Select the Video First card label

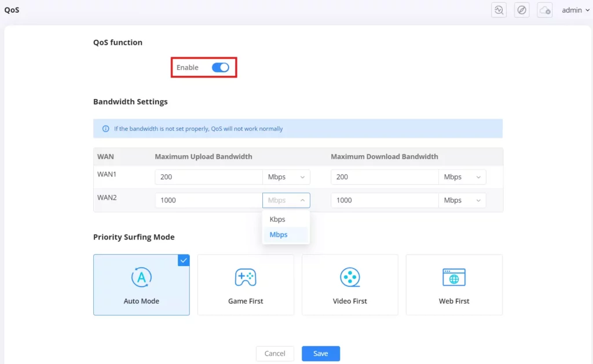350,301
